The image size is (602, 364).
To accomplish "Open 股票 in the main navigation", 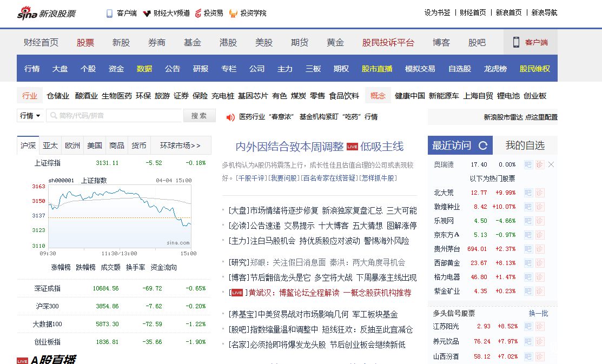I will click(85, 43).
